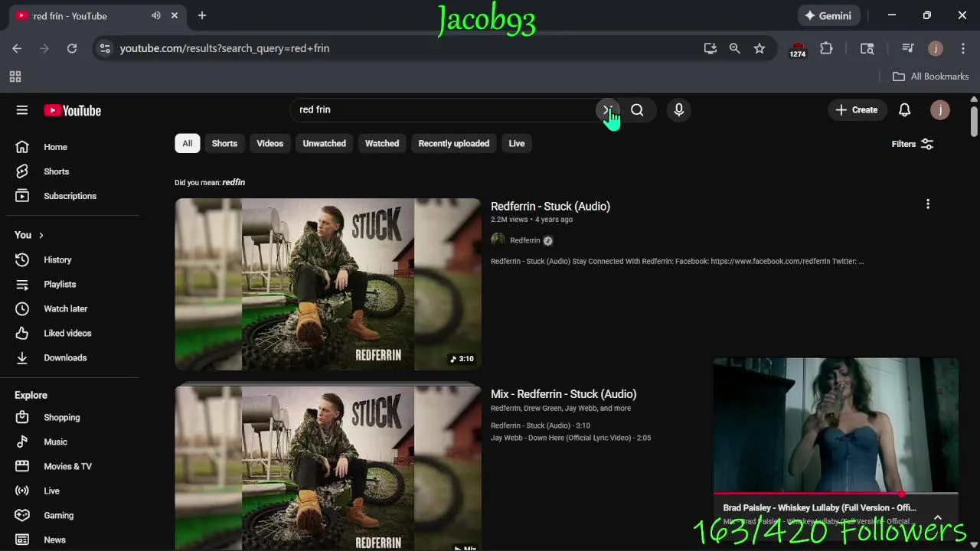Open the zoom magnifier in address bar
Image resolution: width=980 pixels, height=551 pixels.
point(735,48)
